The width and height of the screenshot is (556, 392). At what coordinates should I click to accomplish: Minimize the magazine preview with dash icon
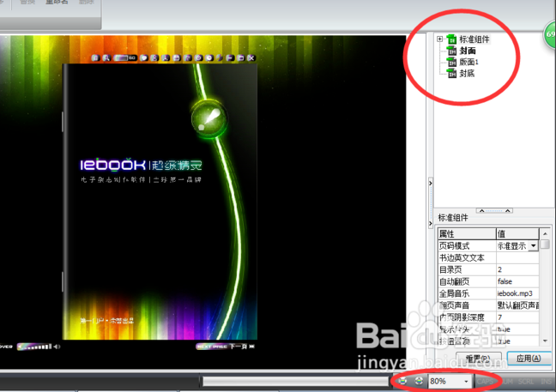(230, 57)
